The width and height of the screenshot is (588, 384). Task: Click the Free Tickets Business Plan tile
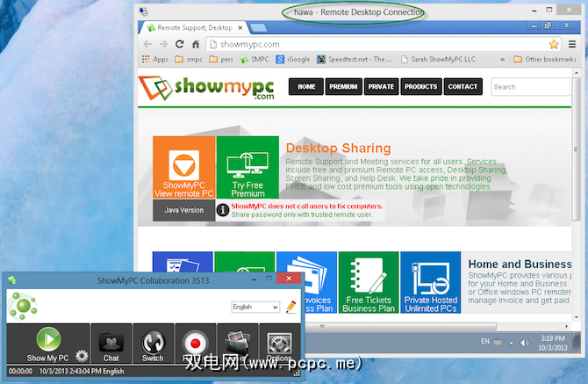369,282
